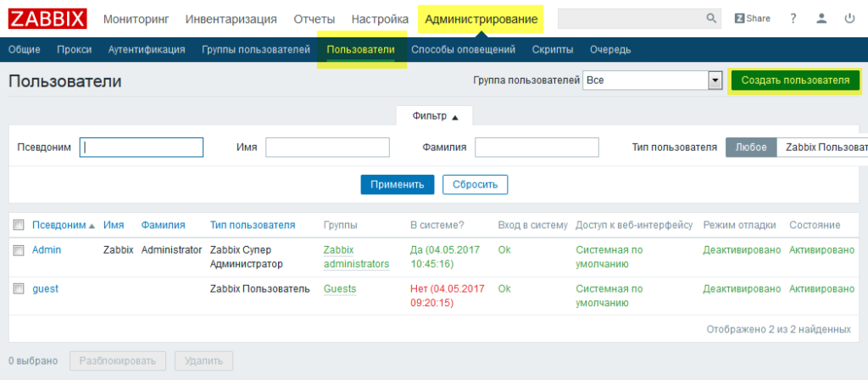Open the Admin user link

click(47, 250)
